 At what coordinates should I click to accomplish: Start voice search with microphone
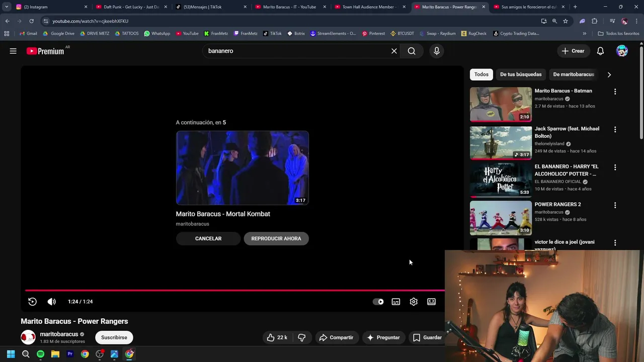[437, 51]
